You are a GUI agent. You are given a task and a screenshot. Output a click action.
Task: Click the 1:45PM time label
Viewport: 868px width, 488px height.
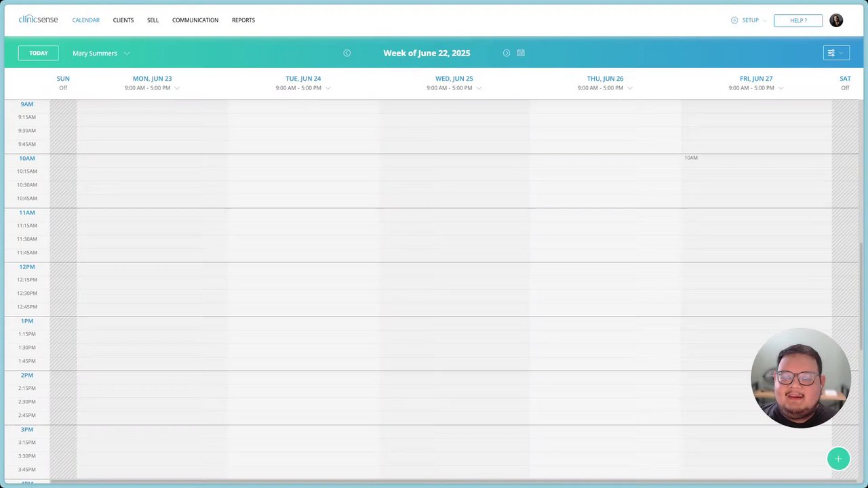pos(27,361)
